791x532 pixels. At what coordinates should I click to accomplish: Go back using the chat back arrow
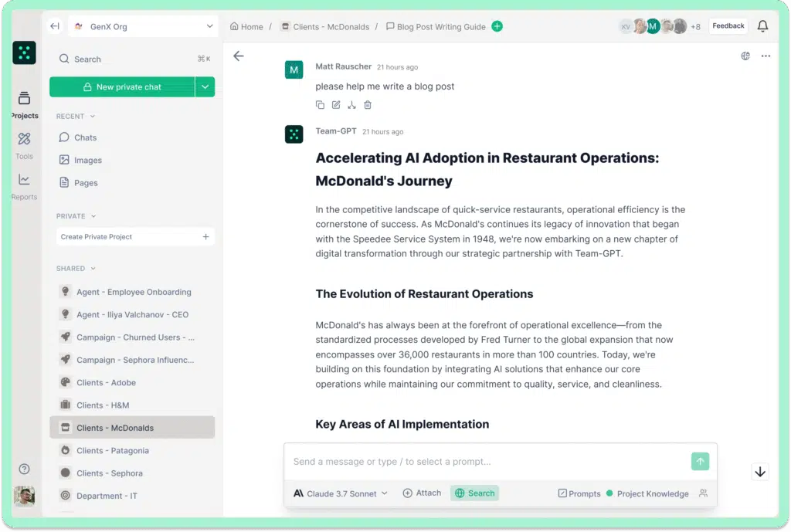239,56
